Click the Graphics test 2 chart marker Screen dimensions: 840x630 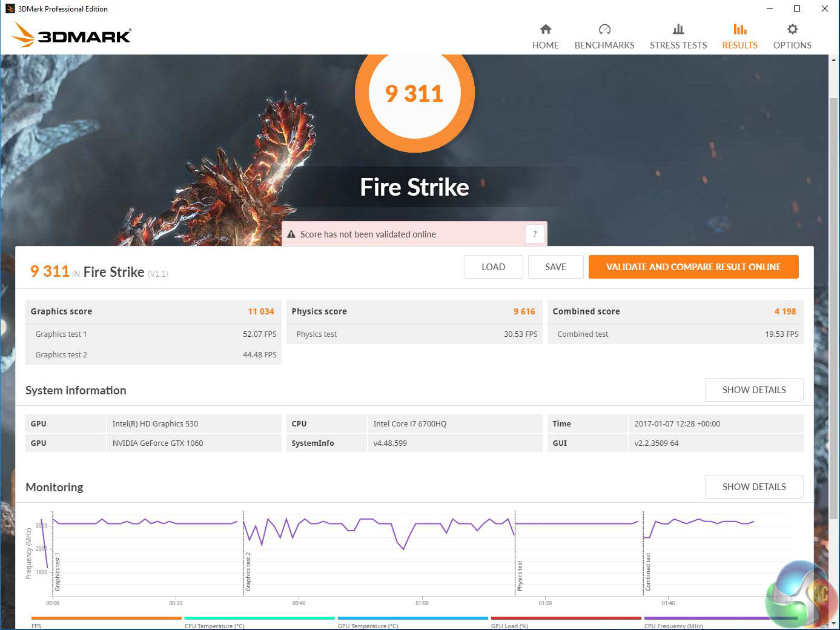click(x=248, y=572)
